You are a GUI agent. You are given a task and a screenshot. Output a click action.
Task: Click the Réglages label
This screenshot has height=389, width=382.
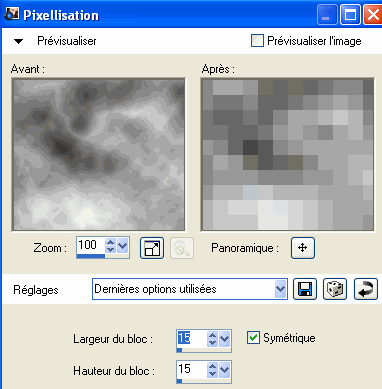[x=36, y=290]
